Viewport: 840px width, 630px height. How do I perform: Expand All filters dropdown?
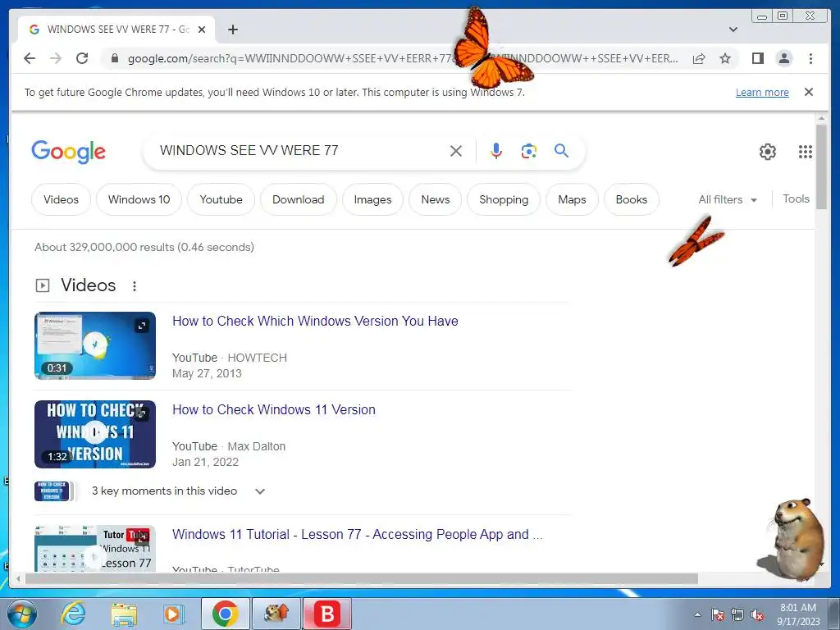click(x=728, y=200)
